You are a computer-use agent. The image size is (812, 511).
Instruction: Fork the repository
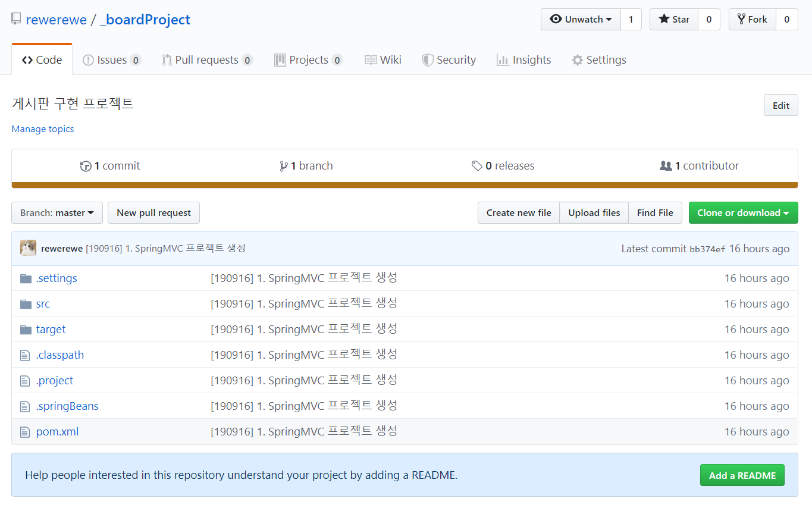tap(753, 19)
